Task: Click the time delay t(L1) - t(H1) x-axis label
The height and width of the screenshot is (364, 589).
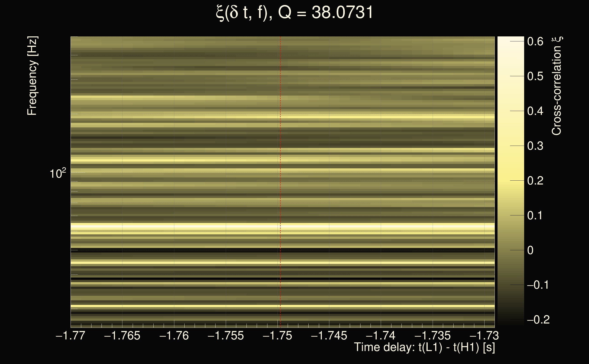Action: pos(424,347)
